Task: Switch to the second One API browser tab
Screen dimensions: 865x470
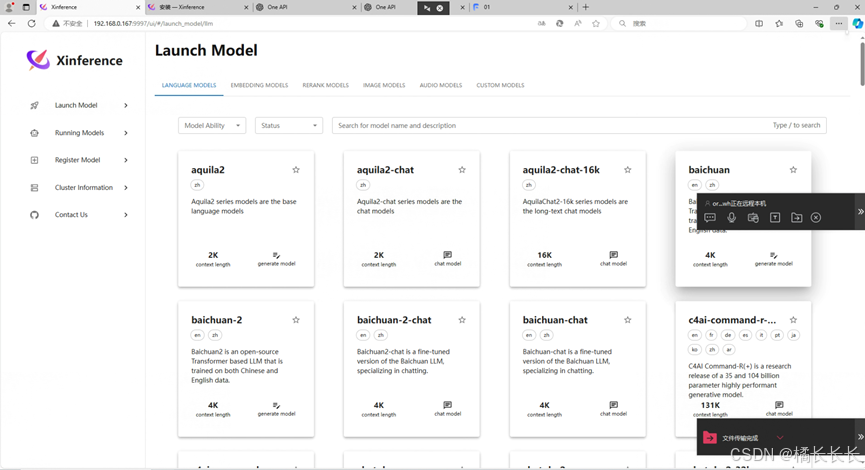Action: tap(388, 7)
